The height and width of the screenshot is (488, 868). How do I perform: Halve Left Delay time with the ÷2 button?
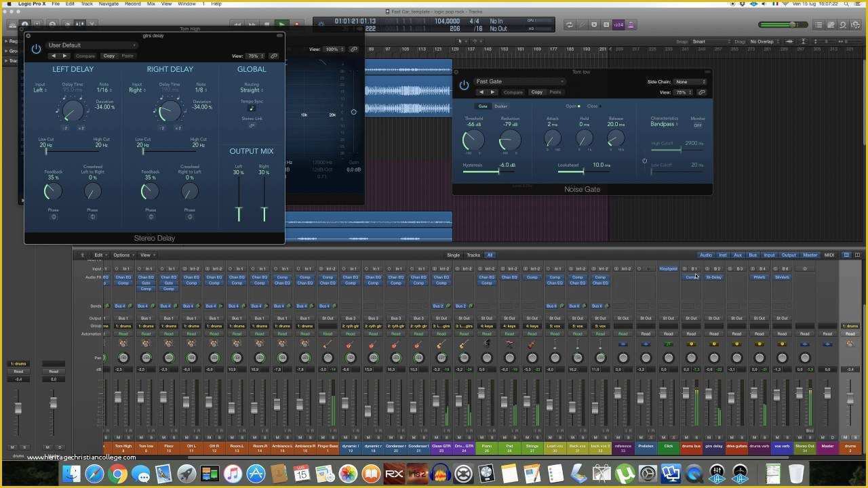(x=66, y=128)
